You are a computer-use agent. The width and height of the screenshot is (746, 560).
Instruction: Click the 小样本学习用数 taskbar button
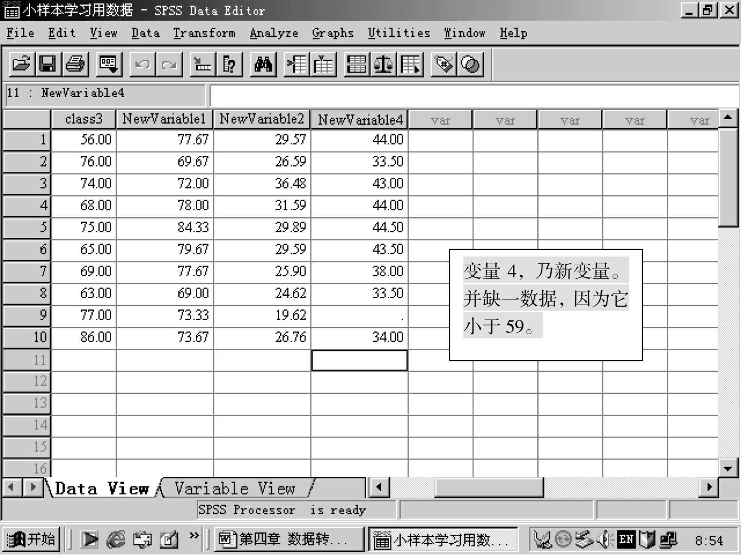(x=442, y=540)
